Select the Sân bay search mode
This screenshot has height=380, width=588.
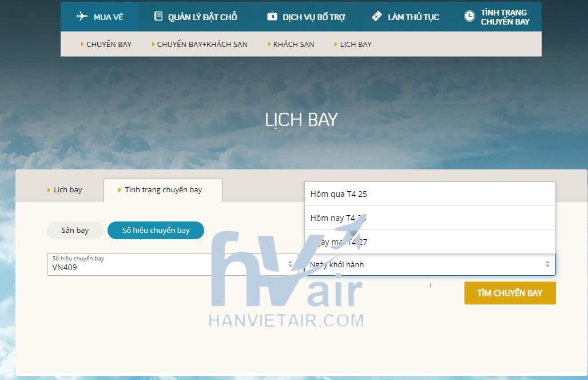pos(75,230)
